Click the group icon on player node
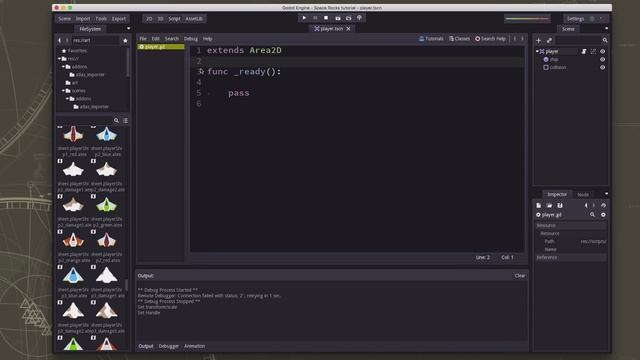The width and height of the screenshot is (640, 360). pos(593,51)
